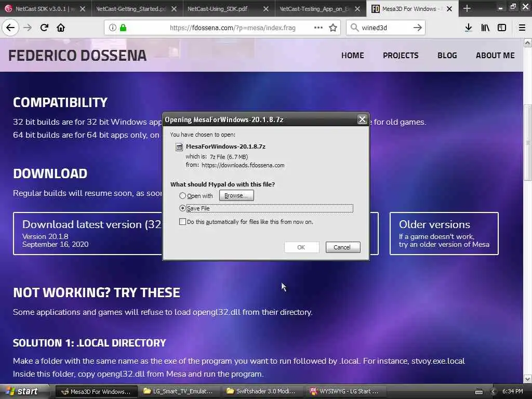Reload the current page
Viewport: 532px width, 399px height.
[x=44, y=28]
